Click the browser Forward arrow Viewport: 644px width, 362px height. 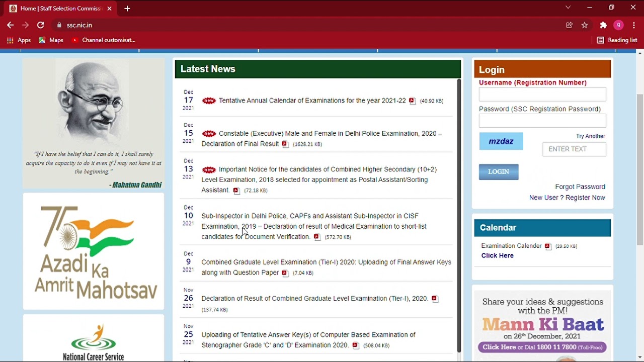(x=25, y=25)
